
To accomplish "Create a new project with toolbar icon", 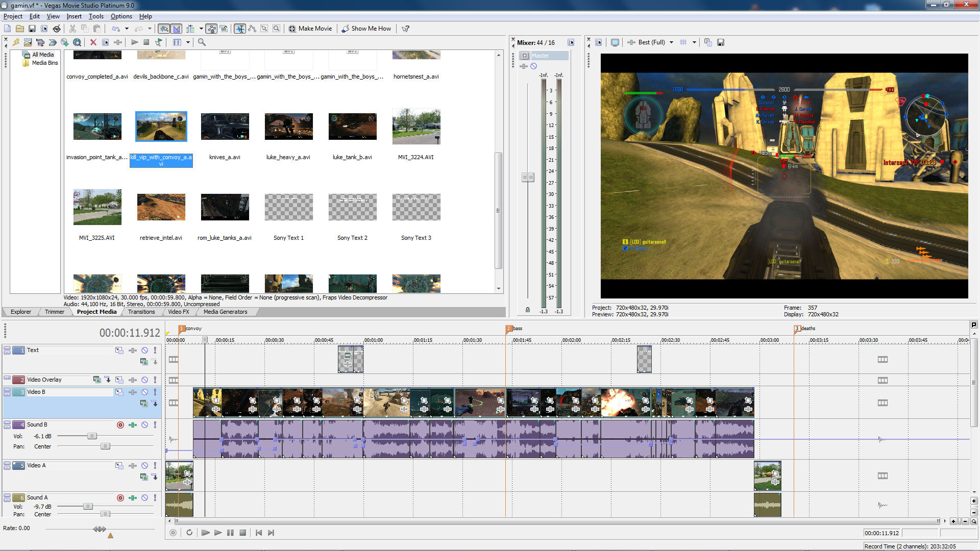I will tap(7, 29).
